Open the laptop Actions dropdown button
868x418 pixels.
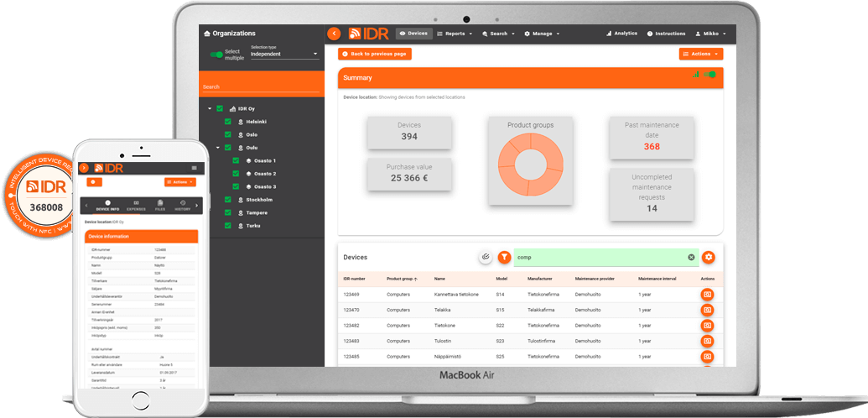(x=701, y=54)
